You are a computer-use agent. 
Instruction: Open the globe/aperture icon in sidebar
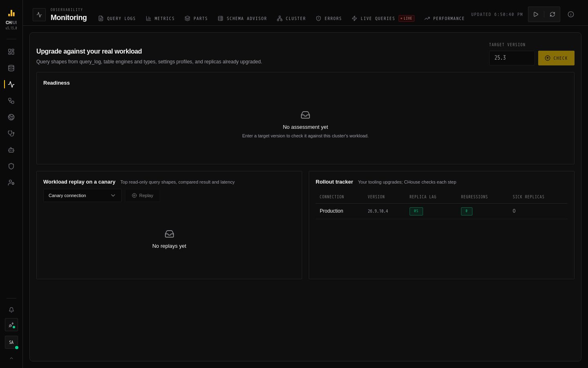[11, 117]
